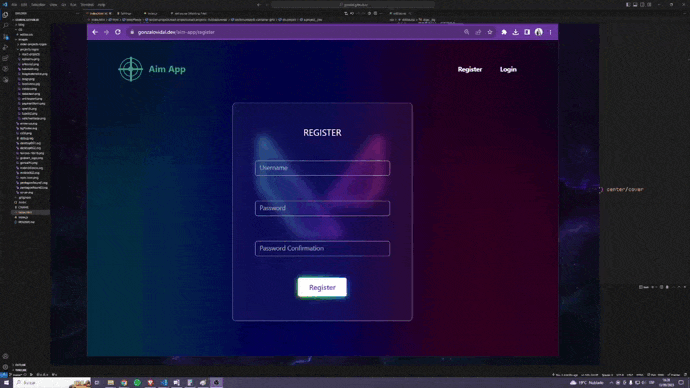Click the VS Code command center search
The height and width of the screenshot is (388, 690).
click(x=353, y=4)
